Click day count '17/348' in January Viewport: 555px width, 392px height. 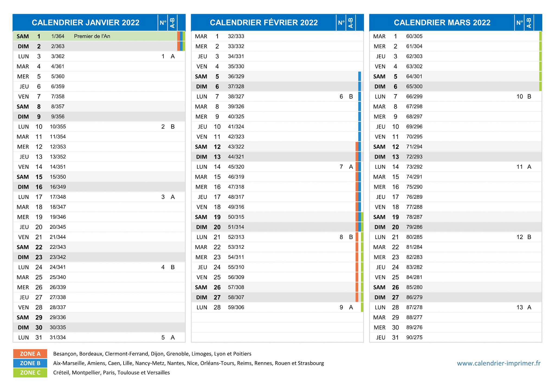tap(58, 197)
